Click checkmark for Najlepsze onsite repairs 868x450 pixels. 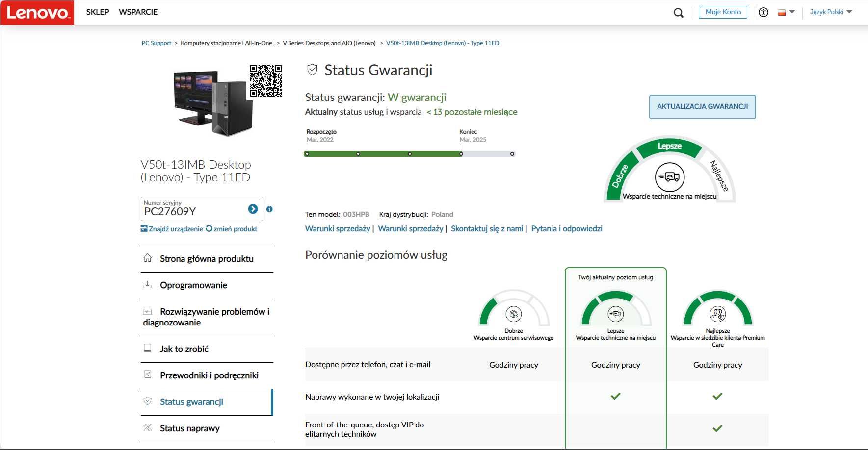[717, 396]
